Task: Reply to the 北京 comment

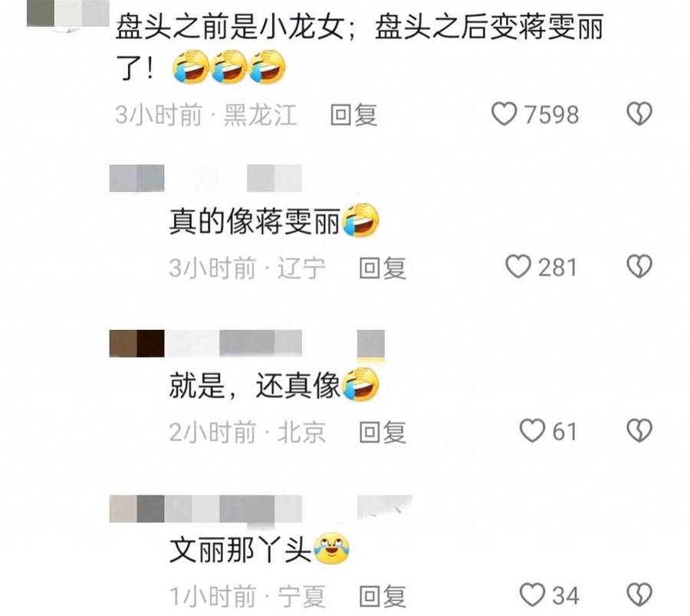Action: pos(383,432)
